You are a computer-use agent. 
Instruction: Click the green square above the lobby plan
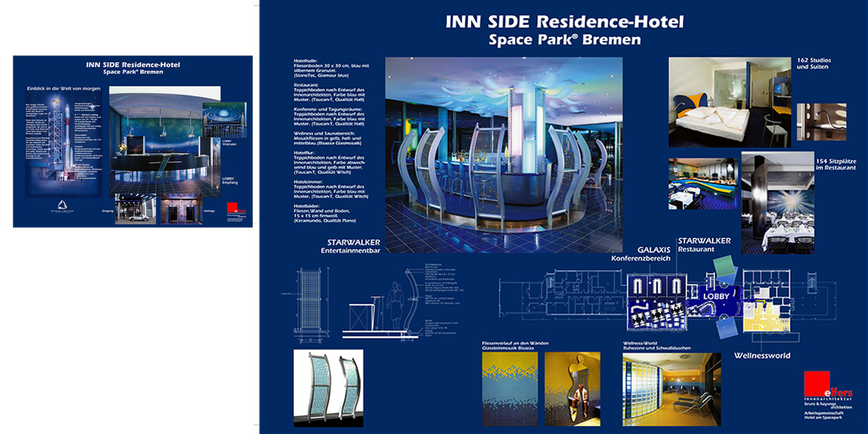(724, 268)
